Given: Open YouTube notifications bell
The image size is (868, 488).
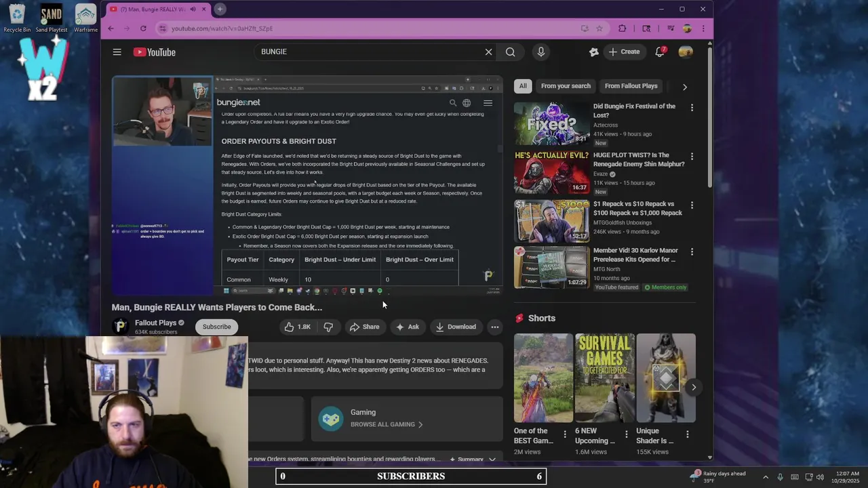Looking at the screenshot, I should pos(660,52).
